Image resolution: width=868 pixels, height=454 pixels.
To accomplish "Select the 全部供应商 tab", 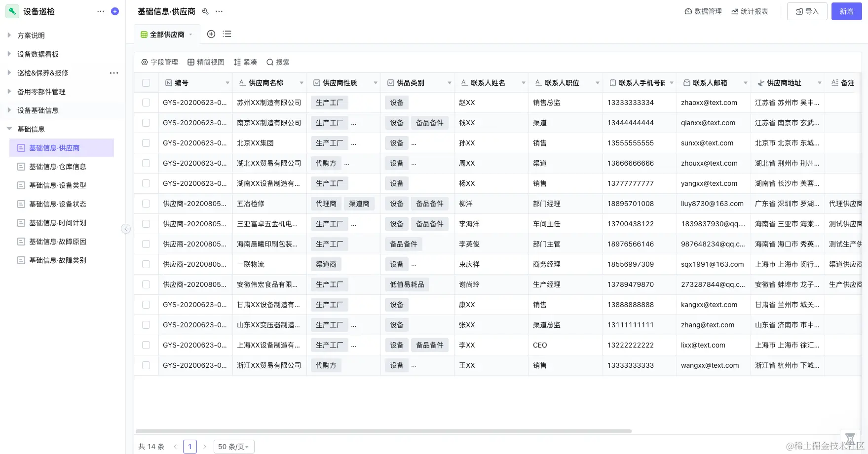I will pos(167,35).
